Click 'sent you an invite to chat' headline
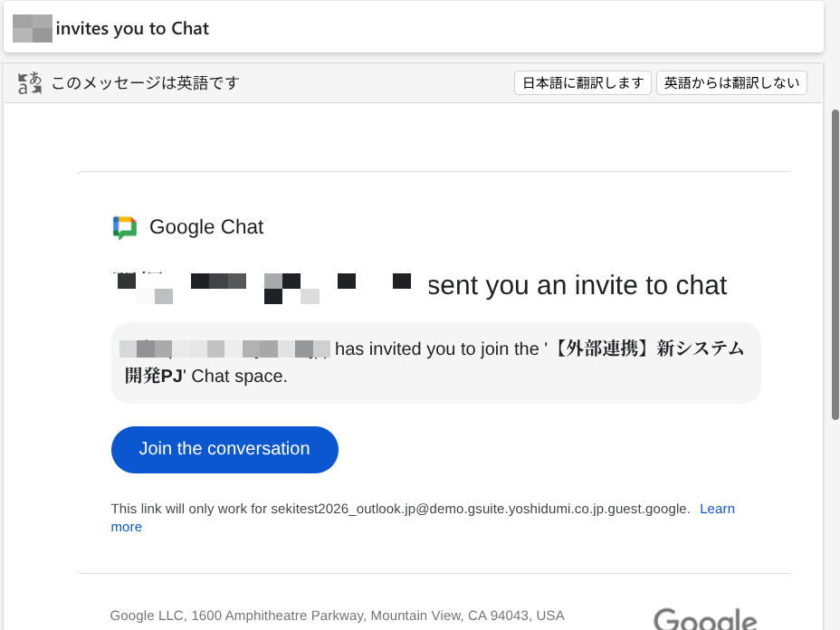 tap(577, 285)
